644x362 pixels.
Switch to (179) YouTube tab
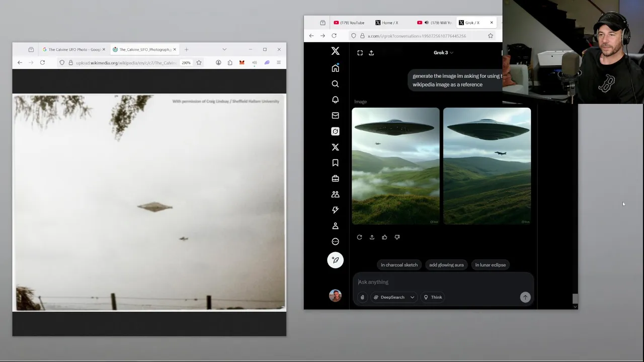[x=349, y=23]
